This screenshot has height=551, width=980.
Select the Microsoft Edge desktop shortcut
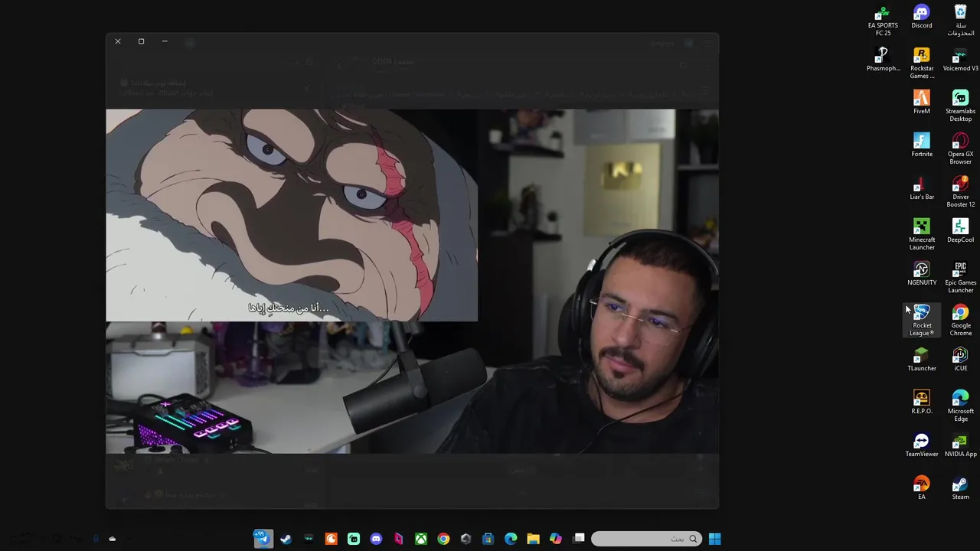point(961,406)
